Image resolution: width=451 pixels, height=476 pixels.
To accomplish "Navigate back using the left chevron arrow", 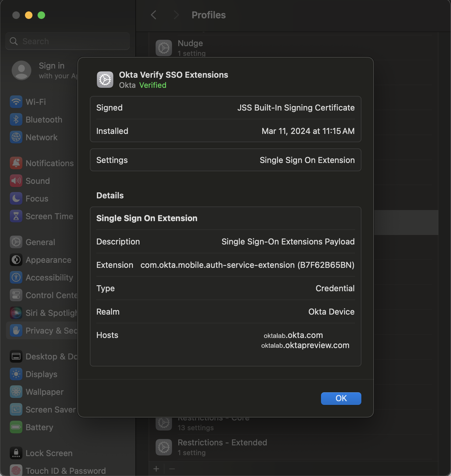I will (x=154, y=15).
